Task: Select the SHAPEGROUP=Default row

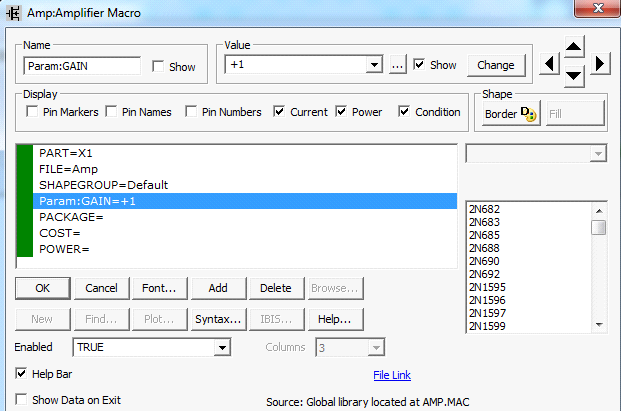Action: pos(245,185)
